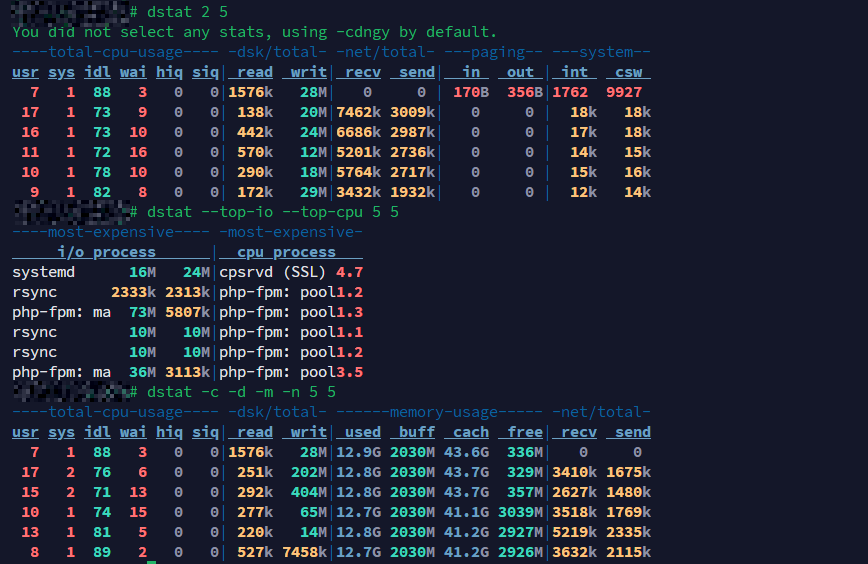The height and width of the screenshot is (564, 868).
Task: Select the 'systemd' i/o process entry
Action: coord(43,272)
